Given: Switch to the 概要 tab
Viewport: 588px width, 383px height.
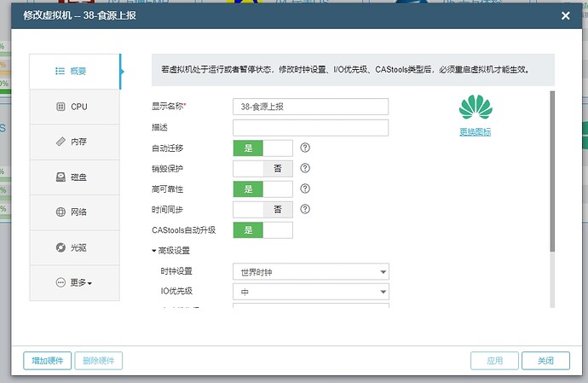Looking at the screenshot, I should pyautogui.click(x=75, y=72).
